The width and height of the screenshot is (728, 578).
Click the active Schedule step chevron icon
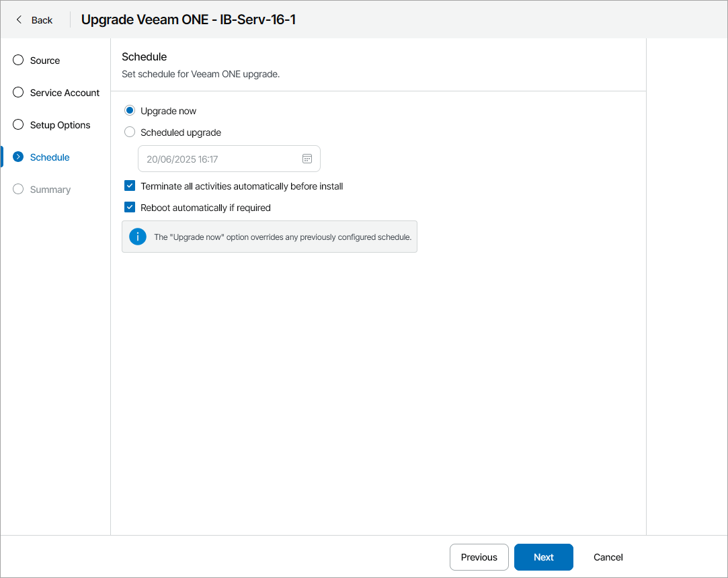pos(17,157)
